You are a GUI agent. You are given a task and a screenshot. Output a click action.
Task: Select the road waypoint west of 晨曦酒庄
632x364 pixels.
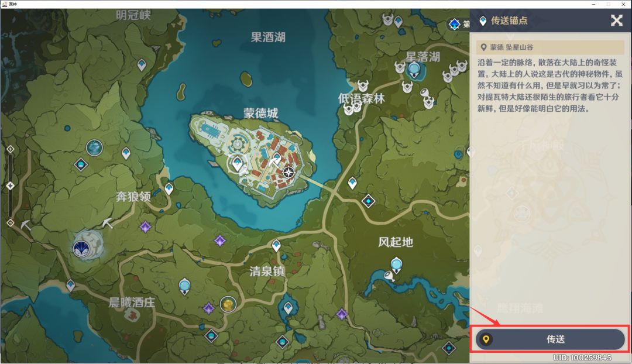point(71,286)
